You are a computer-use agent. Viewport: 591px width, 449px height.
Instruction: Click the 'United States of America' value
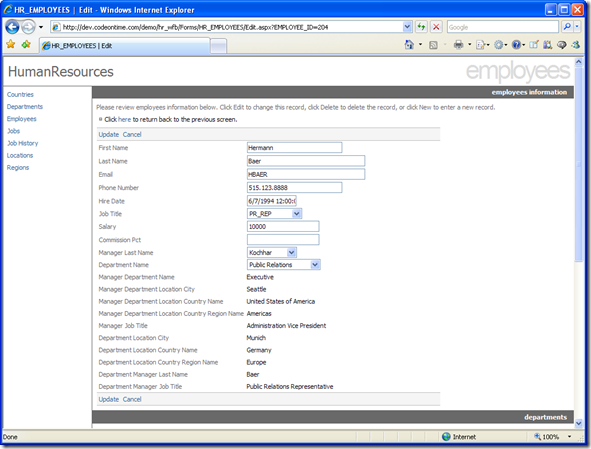pyautogui.click(x=281, y=301)
